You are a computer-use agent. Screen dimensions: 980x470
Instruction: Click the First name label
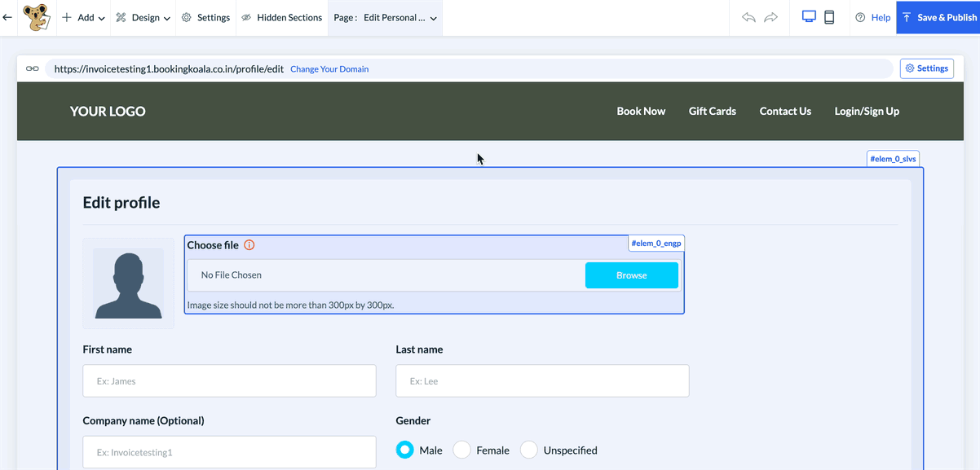107,349
